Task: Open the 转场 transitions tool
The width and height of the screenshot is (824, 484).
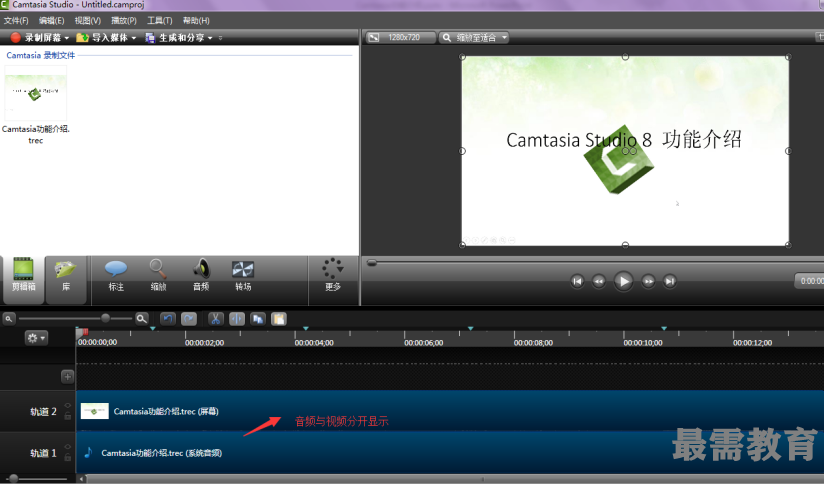Action: pos(243,275)
